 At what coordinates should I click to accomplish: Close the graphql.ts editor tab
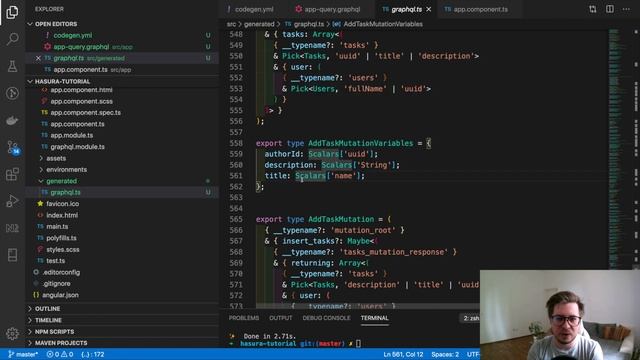[429, 9]
